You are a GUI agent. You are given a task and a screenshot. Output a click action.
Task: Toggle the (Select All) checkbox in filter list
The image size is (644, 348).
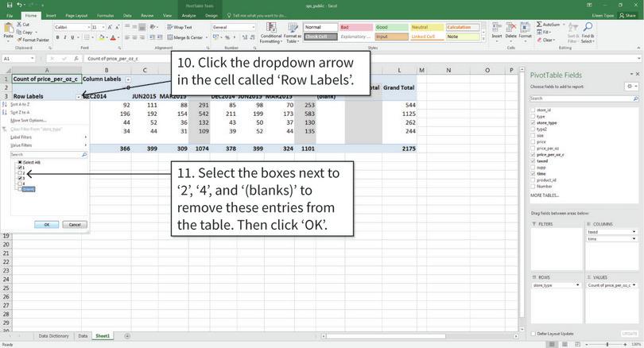19,163
